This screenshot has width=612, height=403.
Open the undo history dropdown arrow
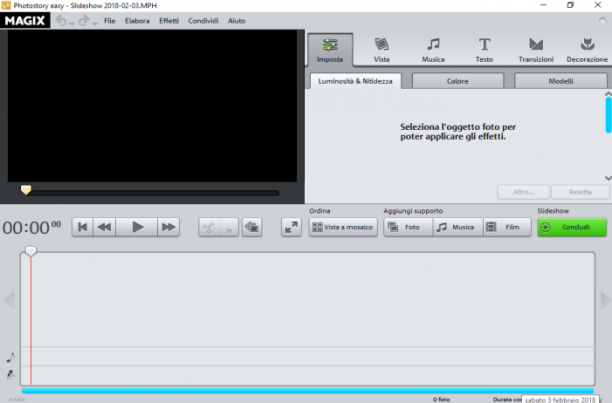coord(72,23)
